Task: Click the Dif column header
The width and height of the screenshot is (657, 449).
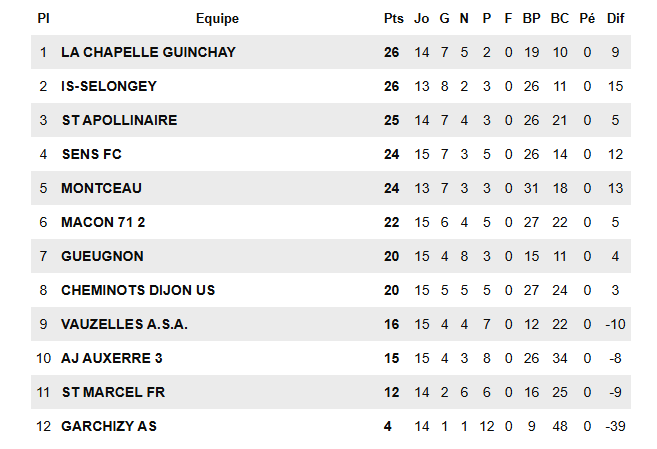Action: (x=615, y=18)
